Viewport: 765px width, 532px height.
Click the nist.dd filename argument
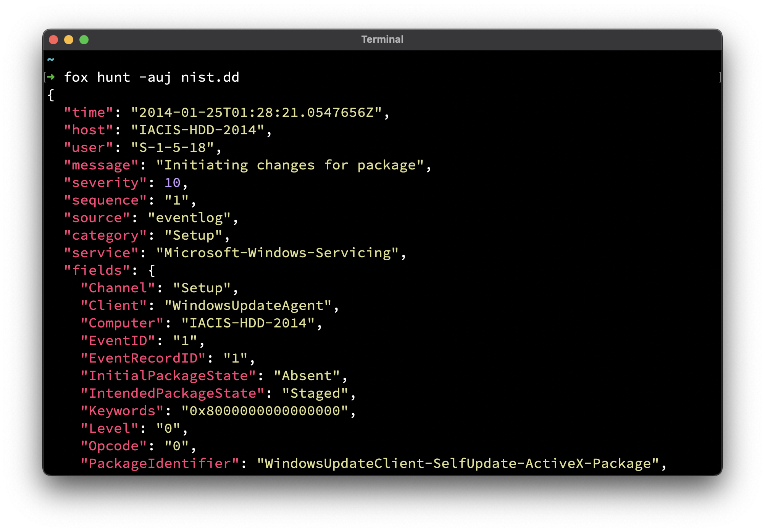click(210, 77)
